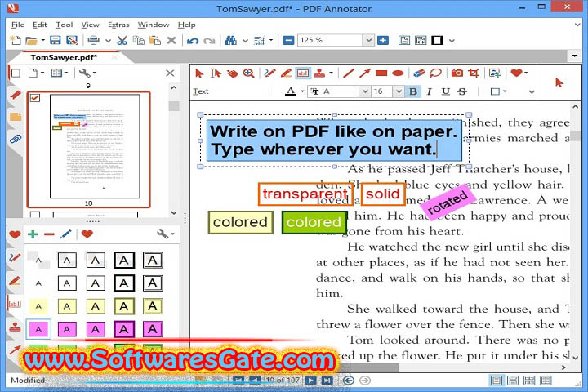The height and width of the screenshot is (392, 588).
Task: Choose the Stamp tool
Action: [319, 73]
